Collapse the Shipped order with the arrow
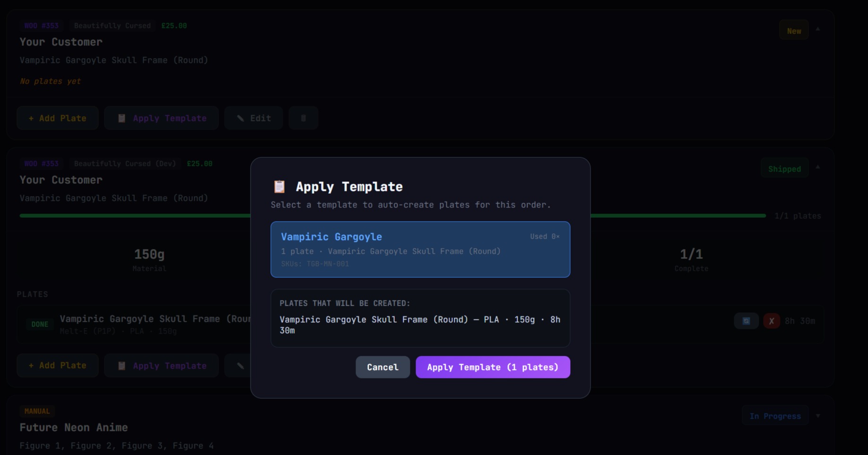This screenshot has width=868, height=455. (x=818, y=167)
